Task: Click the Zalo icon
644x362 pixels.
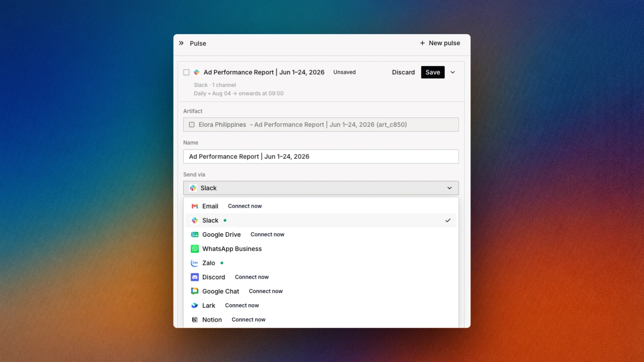Action: (x=195, y=263)
